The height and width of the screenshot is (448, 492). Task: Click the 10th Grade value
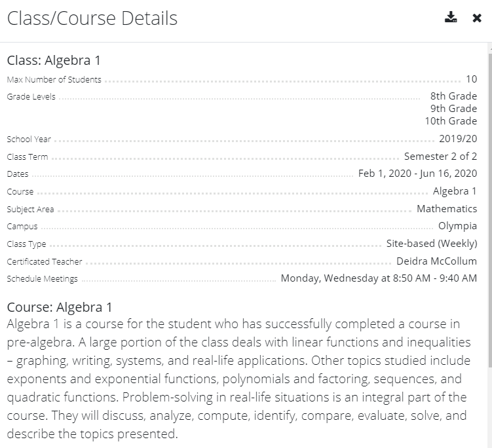coord(451,121)
